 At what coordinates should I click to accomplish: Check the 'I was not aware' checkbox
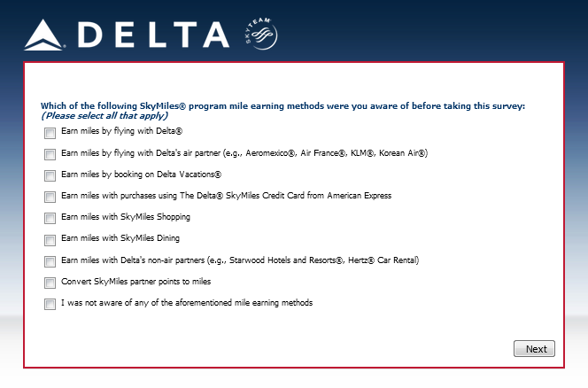pos(49,304)
